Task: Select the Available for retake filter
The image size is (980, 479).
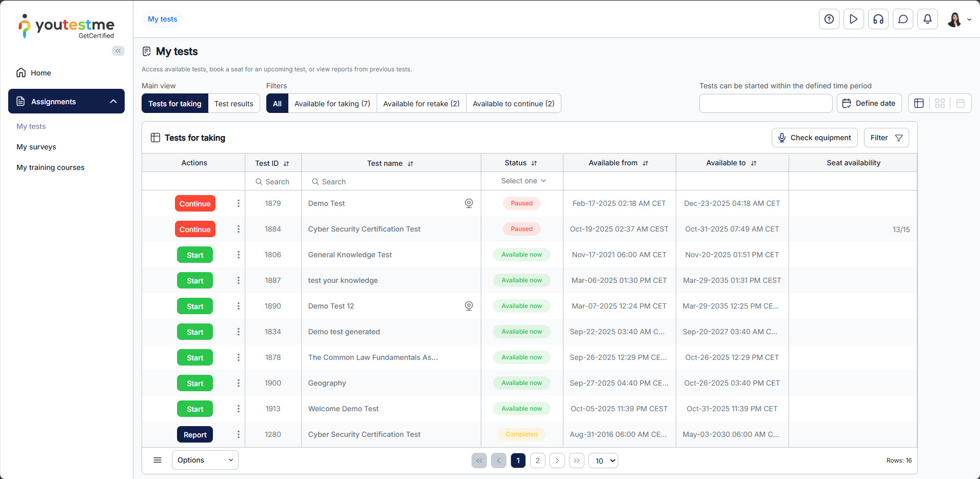Action: tap(421, 104)
